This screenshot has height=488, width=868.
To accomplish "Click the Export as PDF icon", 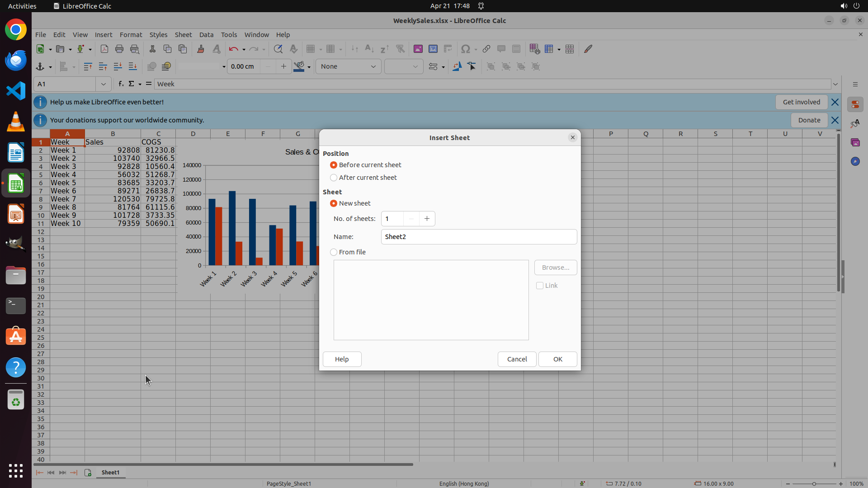I will click(x=104, y=49).
